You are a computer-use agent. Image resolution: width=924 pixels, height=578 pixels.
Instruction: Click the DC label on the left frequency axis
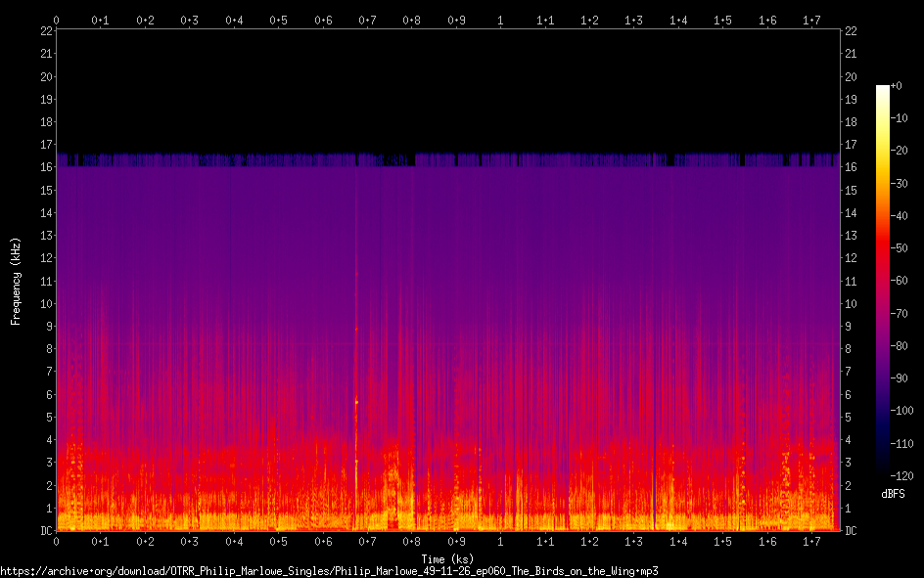pos(47,531)
